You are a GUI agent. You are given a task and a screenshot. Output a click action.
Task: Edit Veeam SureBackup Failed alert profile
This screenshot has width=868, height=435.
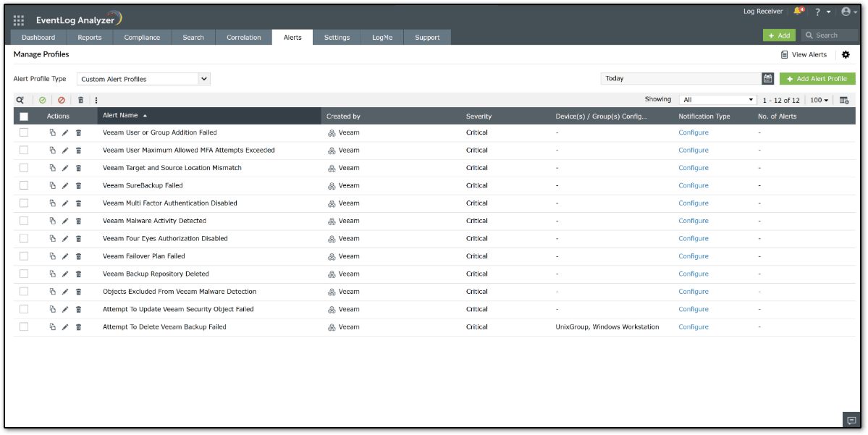[x=65, y=185]
